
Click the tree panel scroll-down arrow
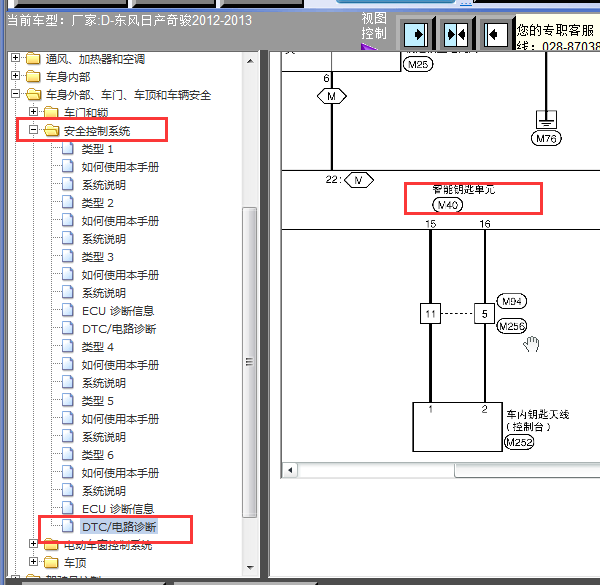(250, 567)
